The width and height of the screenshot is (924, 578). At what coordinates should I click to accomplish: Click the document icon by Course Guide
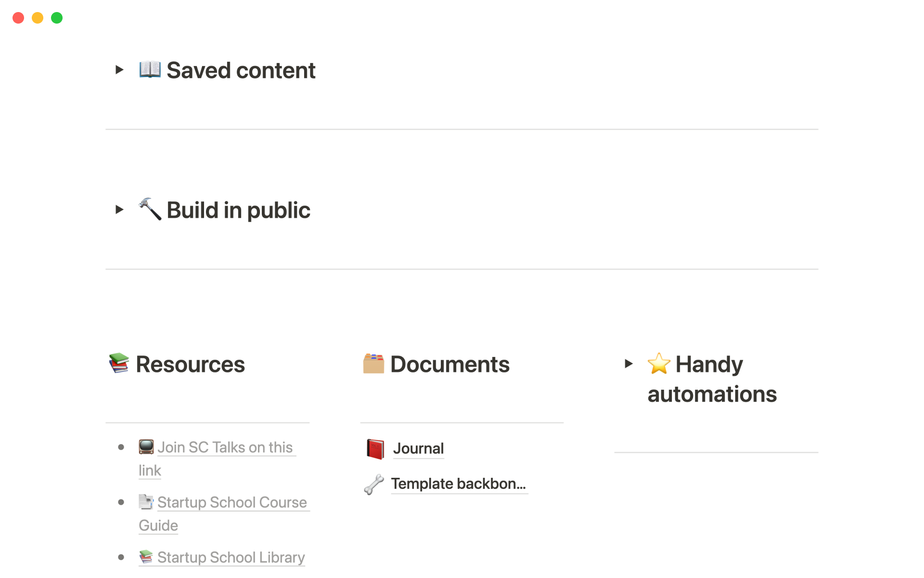point(146,502)
